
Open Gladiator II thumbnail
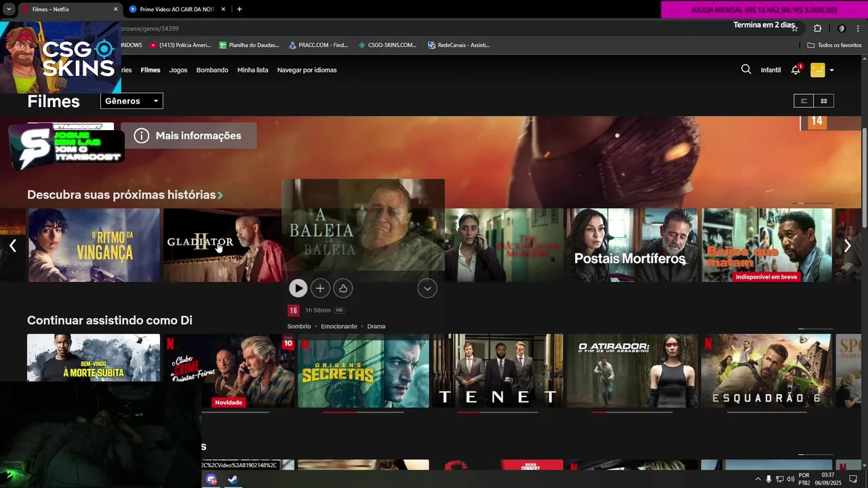click(222, 245)
